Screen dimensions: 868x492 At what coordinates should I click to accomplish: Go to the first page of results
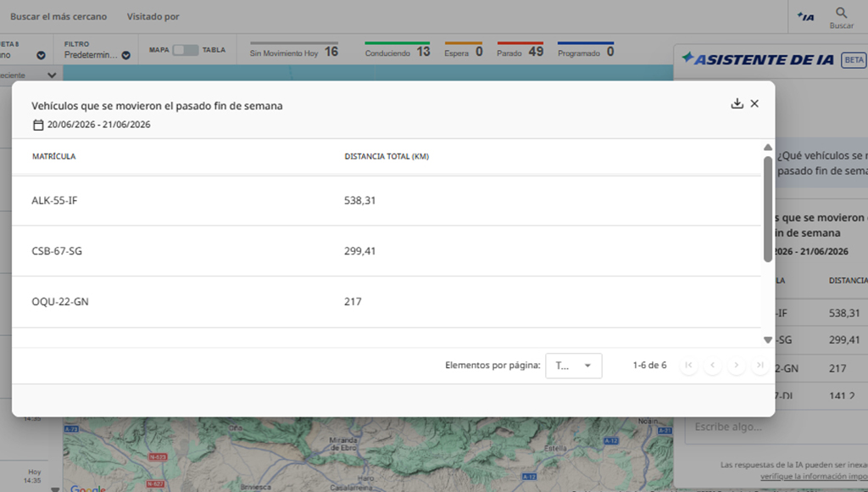(x=688, y=365)
